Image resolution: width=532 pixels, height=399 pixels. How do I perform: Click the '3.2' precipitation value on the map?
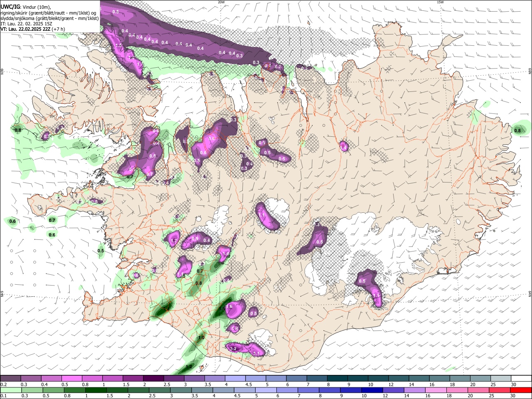(233, 349)
